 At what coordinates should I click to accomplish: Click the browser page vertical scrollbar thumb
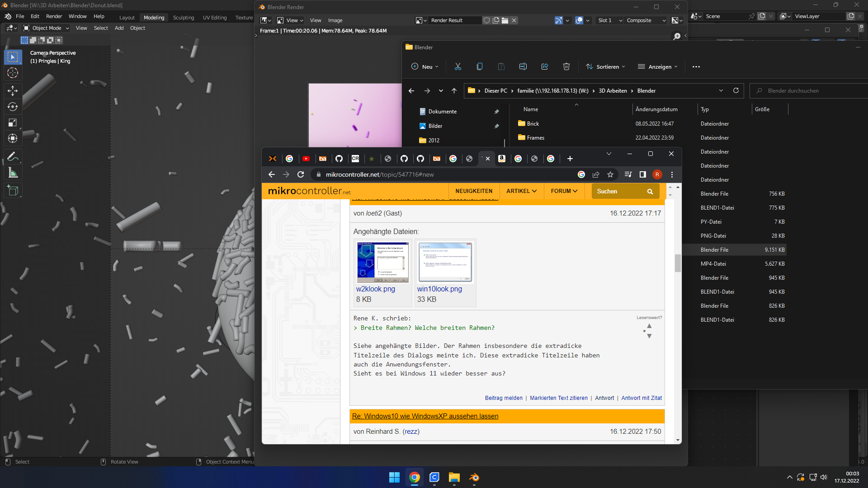[678, 263]
